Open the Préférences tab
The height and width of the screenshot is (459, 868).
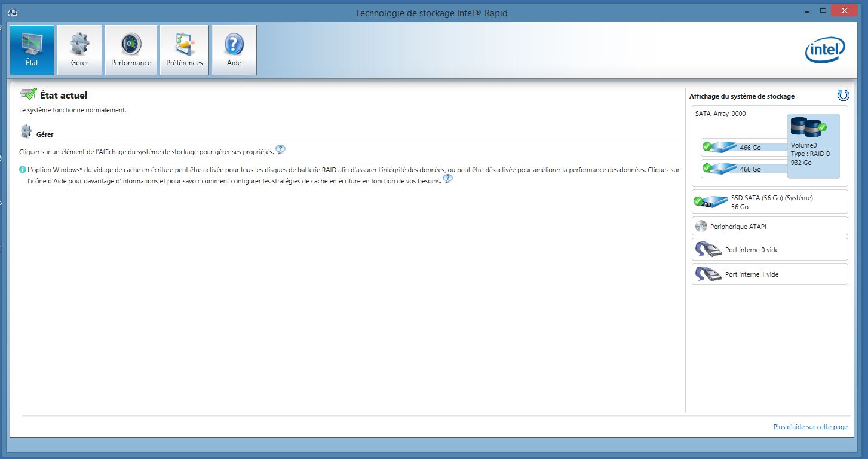(184, 50)
